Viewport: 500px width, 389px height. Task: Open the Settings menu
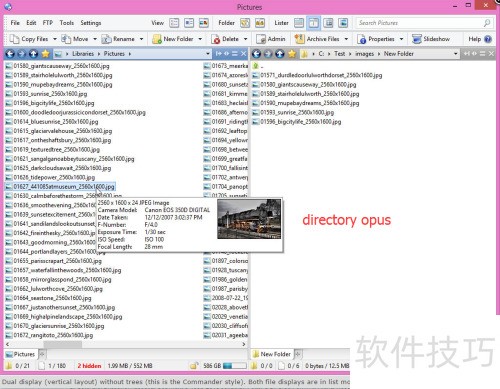click(91, 23)
